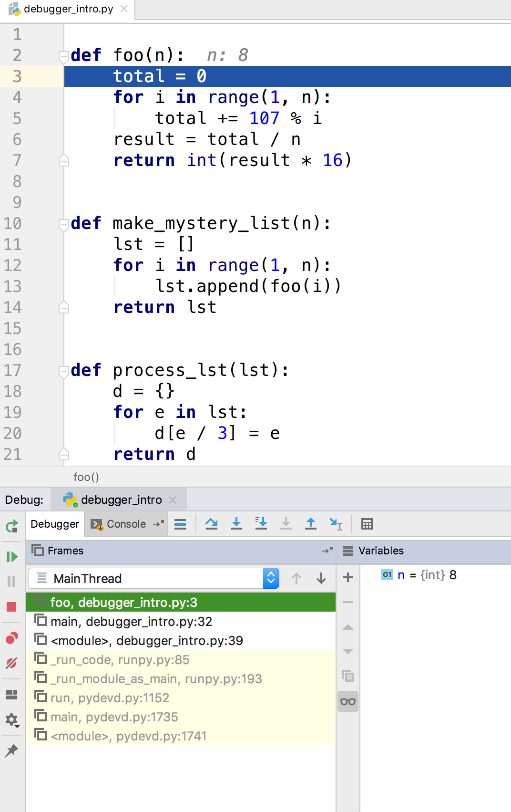Stop debugging with red square icon

tap(12, 607)
